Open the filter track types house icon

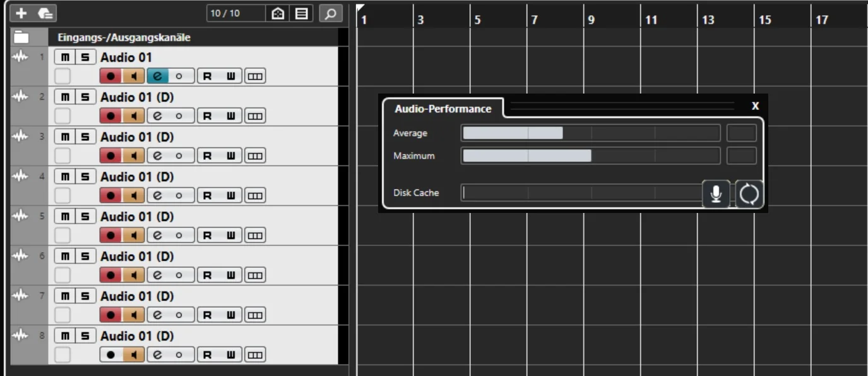coord(278,13)
